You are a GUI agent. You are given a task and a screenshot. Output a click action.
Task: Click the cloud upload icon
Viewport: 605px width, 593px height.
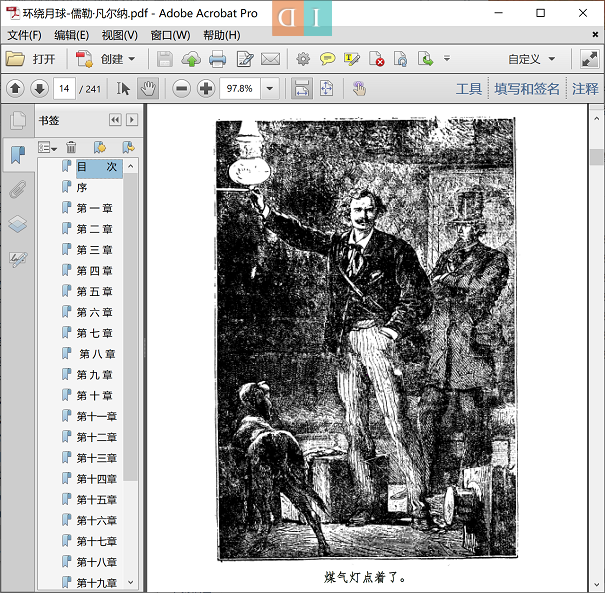(x=191, y=59)
